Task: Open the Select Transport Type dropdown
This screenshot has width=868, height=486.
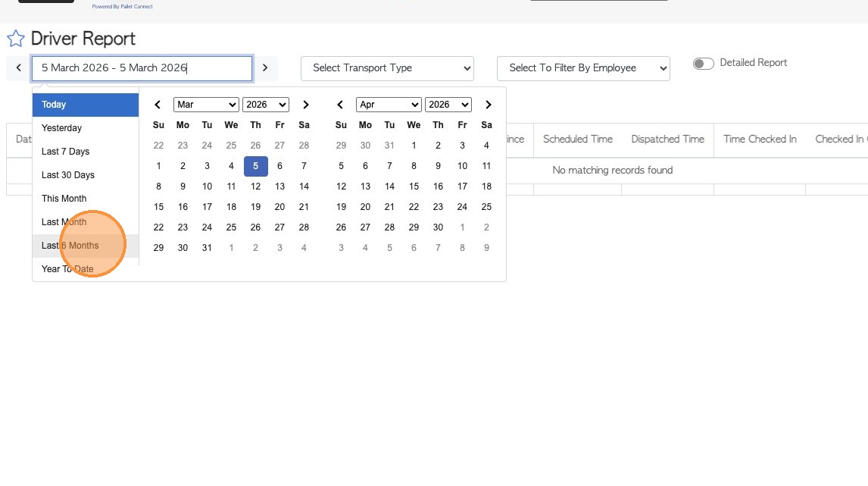Action: tap(388, 68)
